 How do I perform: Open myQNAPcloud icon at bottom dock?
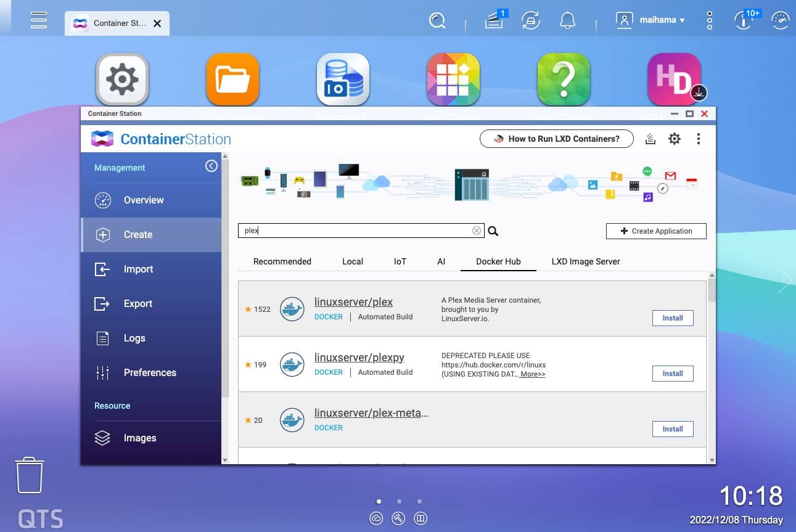376,519
